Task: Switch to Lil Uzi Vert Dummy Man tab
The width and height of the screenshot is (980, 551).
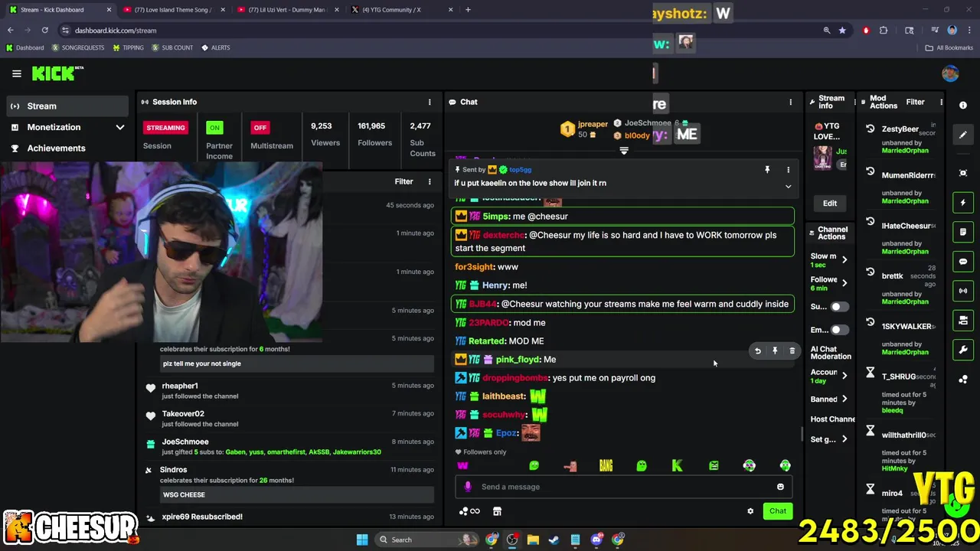Action: pos(287,10)
